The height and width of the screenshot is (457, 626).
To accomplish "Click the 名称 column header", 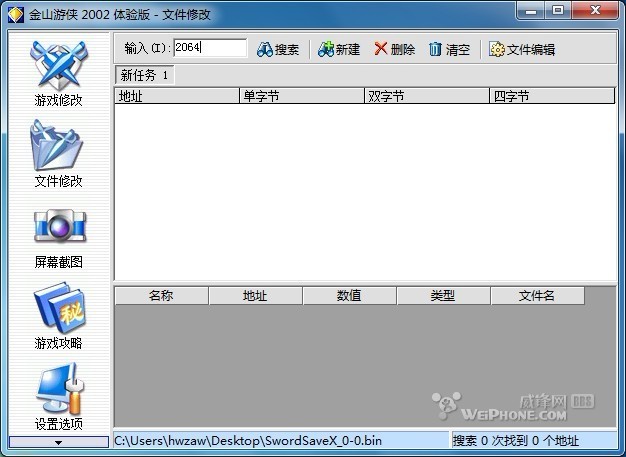I will tap(161, 296).
